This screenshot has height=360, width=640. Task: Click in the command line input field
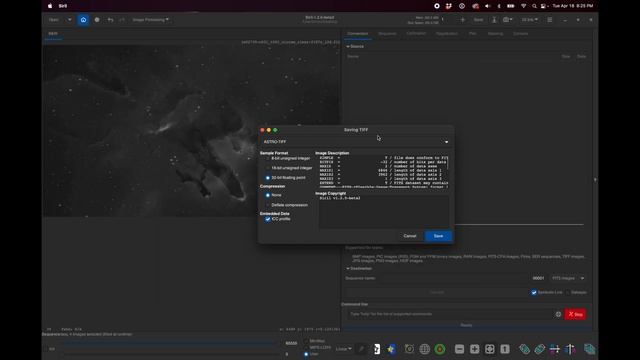[x=449, y=314]
